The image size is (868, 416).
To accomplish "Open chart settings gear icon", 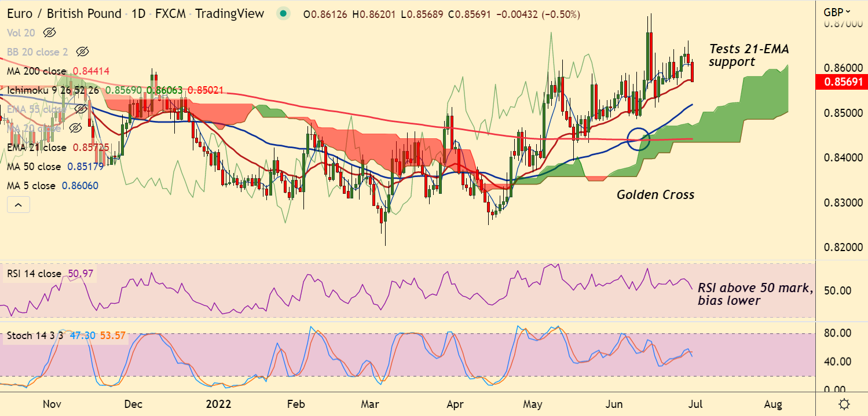I will 844,404.
